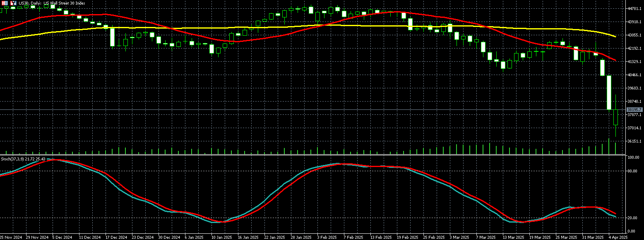Click the Depth of Market icon
This screenshot has height=240, width=644.
14,3
